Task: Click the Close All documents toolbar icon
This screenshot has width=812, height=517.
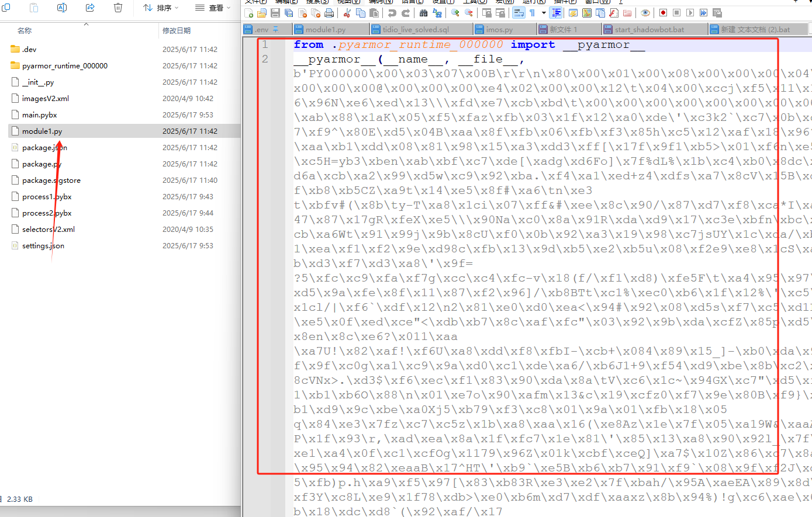Action: (x=316, y=13)
